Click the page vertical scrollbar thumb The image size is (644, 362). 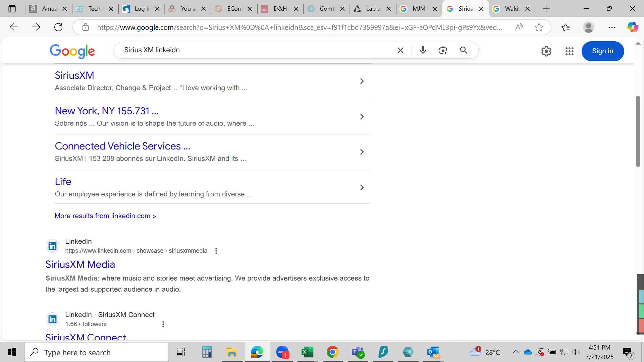pyautogui.click(x=638, y=131)
